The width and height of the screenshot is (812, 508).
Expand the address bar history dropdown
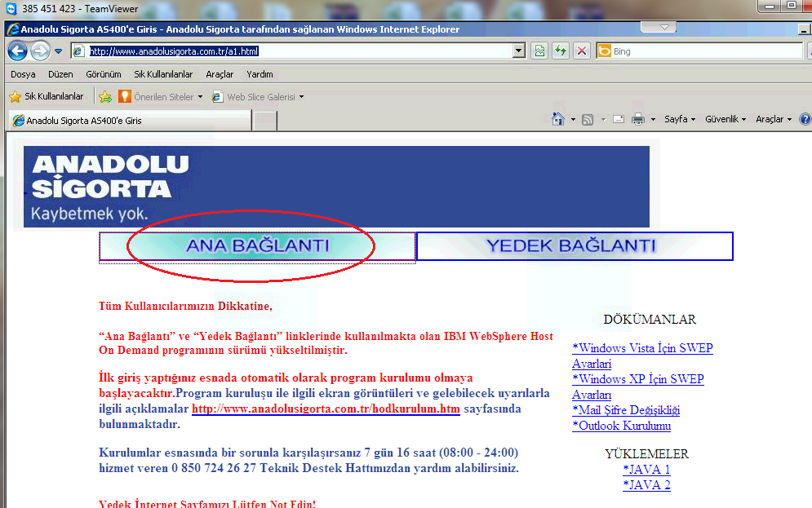point(519,51)
